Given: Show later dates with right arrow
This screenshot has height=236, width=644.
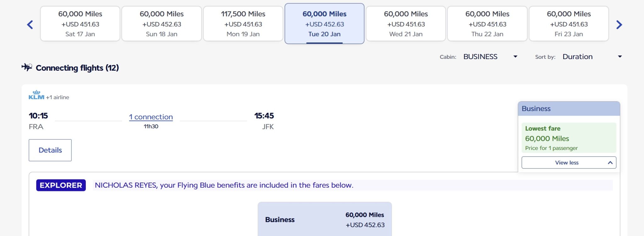Looking at the screenshot, I should (619, 25).
